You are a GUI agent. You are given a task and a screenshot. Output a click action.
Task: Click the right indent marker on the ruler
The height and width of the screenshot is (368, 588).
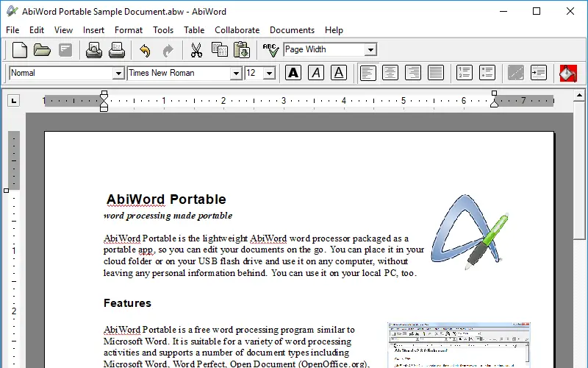494,99
